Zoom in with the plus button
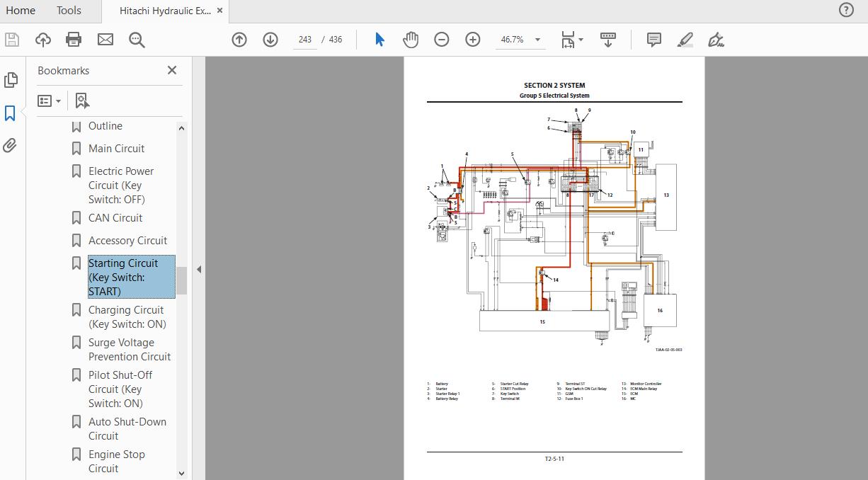This screenshot has height=480, width=868. pos(473,40)
